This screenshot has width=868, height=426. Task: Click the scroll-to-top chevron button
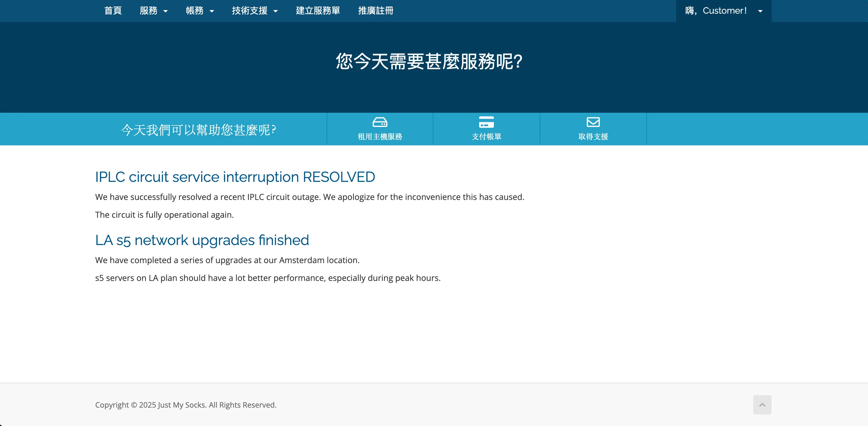click(x=762, y=405)
